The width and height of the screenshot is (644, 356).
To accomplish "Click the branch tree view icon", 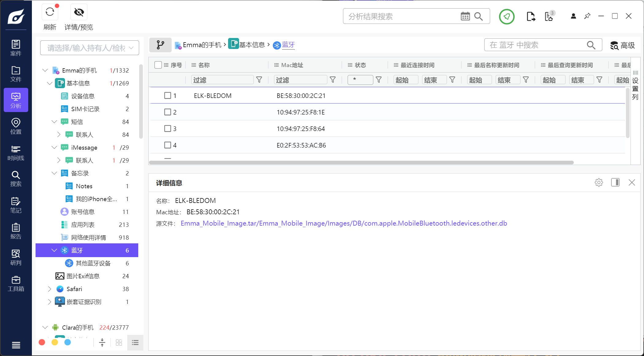I will 160,45.
